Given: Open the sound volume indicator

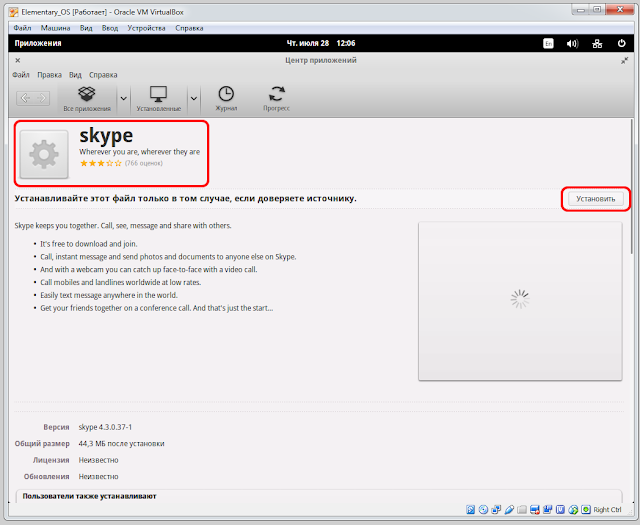Looking at the screenshot, I should [572, 43].
